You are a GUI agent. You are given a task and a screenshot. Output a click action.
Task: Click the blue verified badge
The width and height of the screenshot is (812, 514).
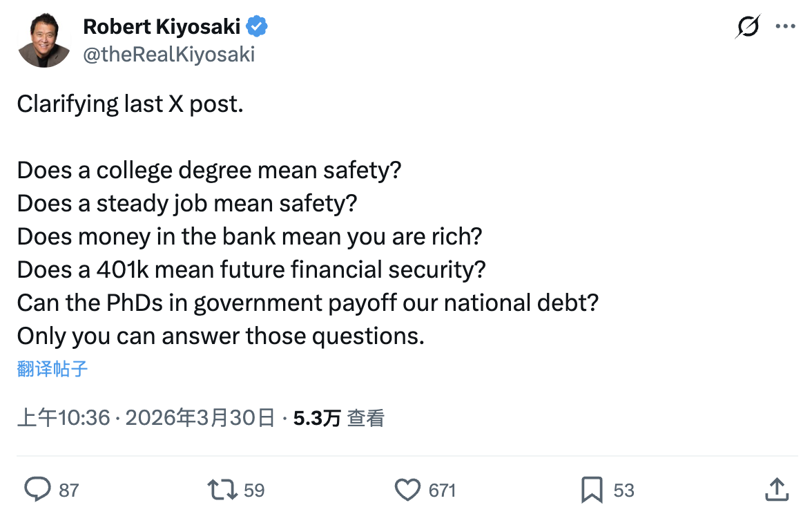coord(258,27)
